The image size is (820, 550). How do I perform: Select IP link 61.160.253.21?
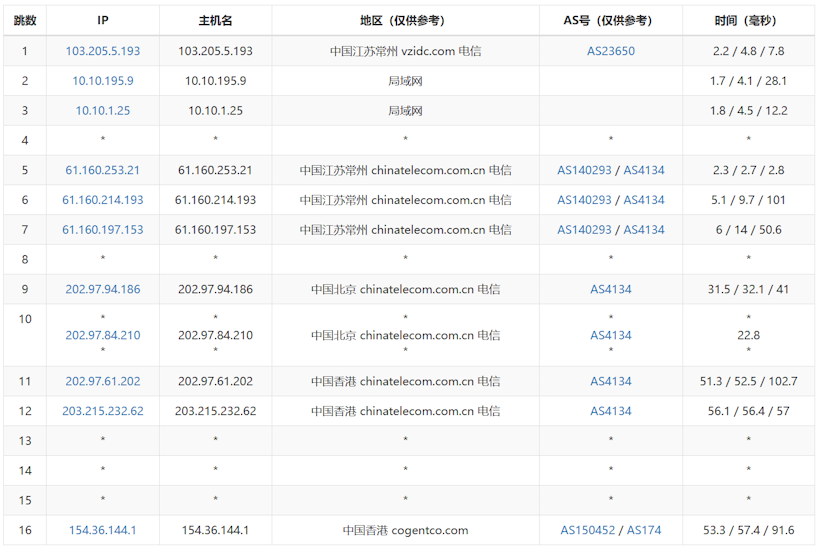103,171
